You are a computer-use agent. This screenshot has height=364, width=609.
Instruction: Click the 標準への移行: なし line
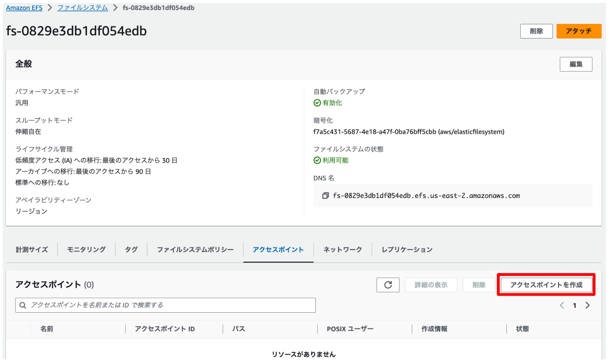point(42,183)
